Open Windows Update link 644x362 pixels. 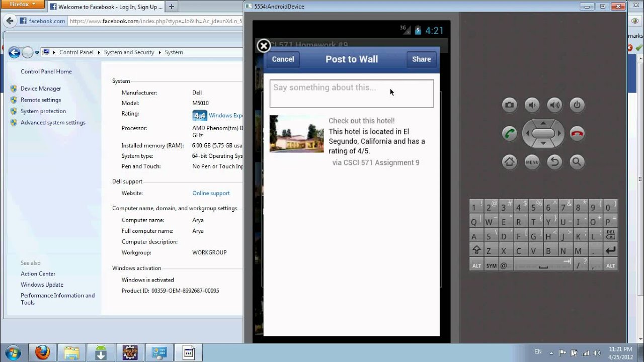42,285
